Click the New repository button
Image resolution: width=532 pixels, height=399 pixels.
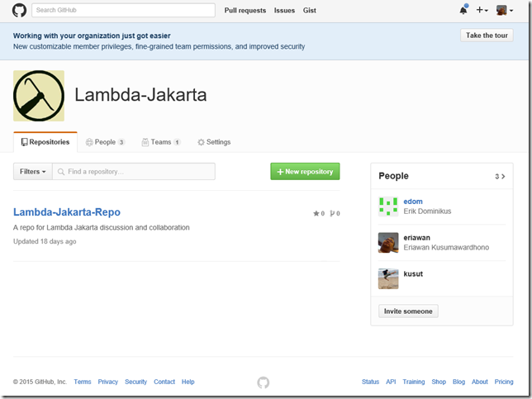(x=305, y=172)
